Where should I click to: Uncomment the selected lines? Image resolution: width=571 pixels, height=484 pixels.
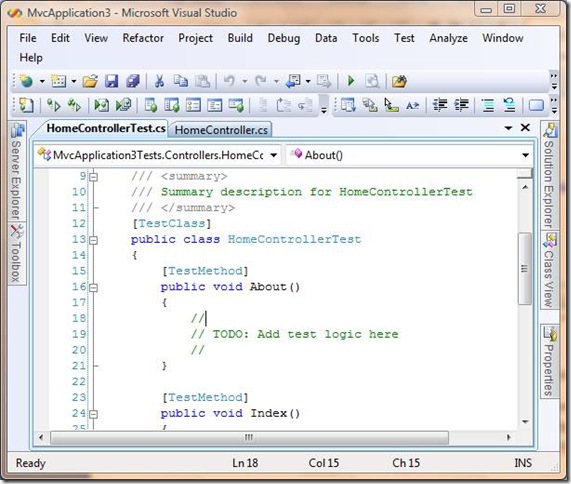point(509,106)
